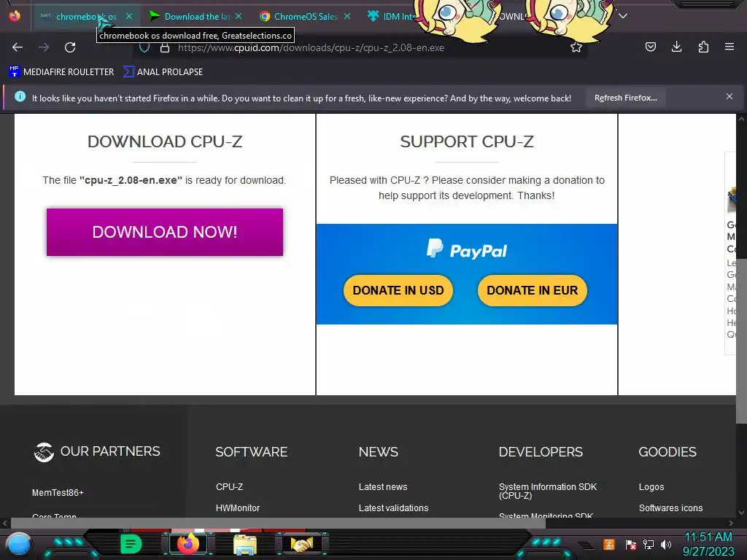
Task: Open the MEDIAFIRE ROULETTER bookmark
Action: tap(61, 72)
